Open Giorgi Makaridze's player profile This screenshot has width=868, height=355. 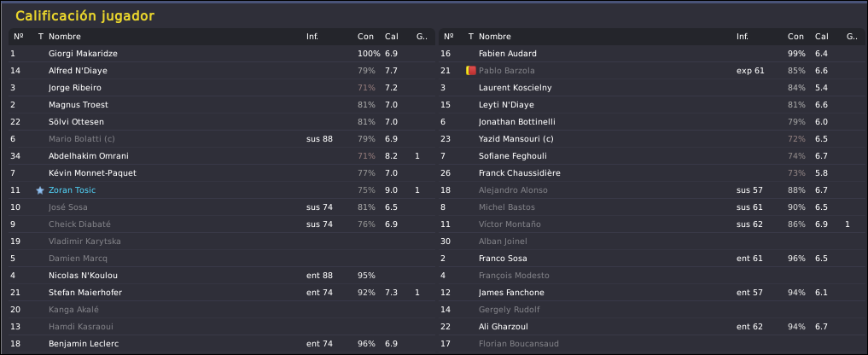83,54
